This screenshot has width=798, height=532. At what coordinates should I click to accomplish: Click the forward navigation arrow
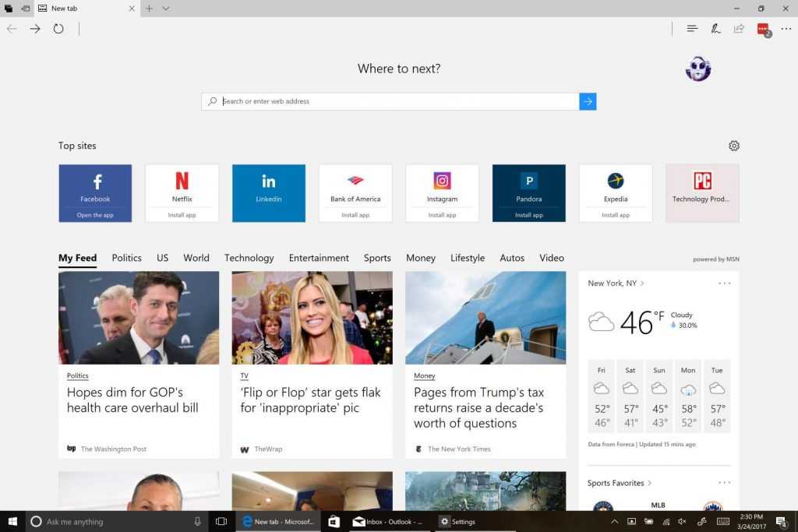pos(35,29)
